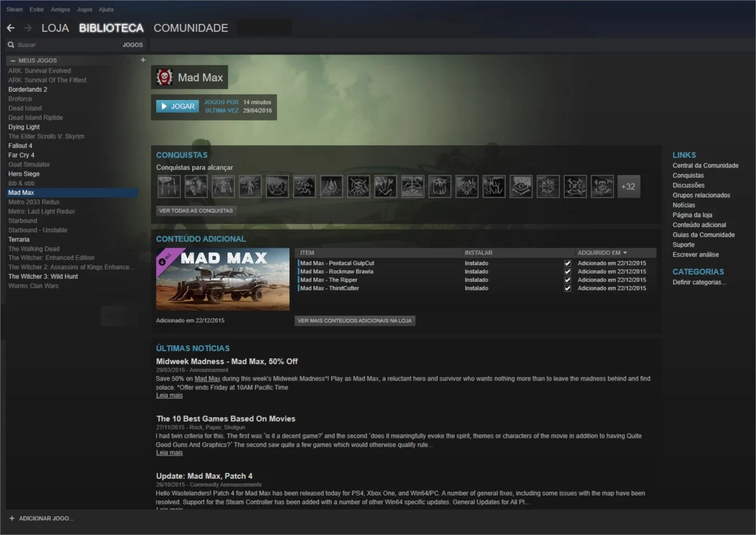Viewport: 756px width, 535px height.
Task: Toggle the Pentacal GulpCut installed checkbox
Action: tap(568, 263)
